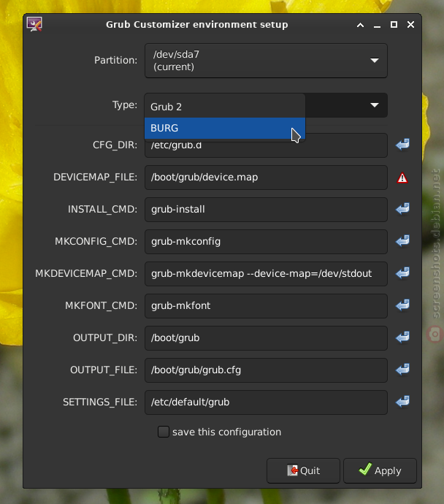Reset OUTPUT_FILE with its arrow icon
The image size is (444, 504).
point(402,370)
